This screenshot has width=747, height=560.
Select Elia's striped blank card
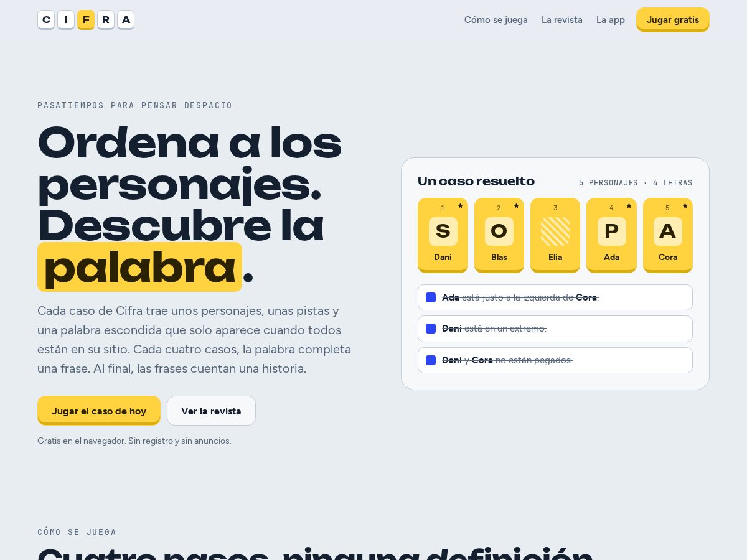pos(555,235)
